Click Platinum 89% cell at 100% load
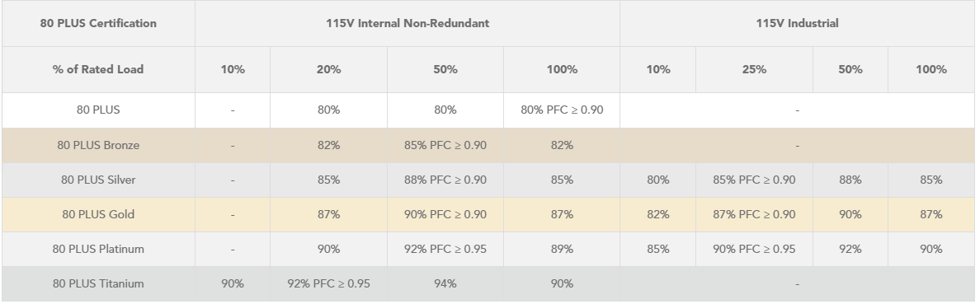 coord(562,249)
